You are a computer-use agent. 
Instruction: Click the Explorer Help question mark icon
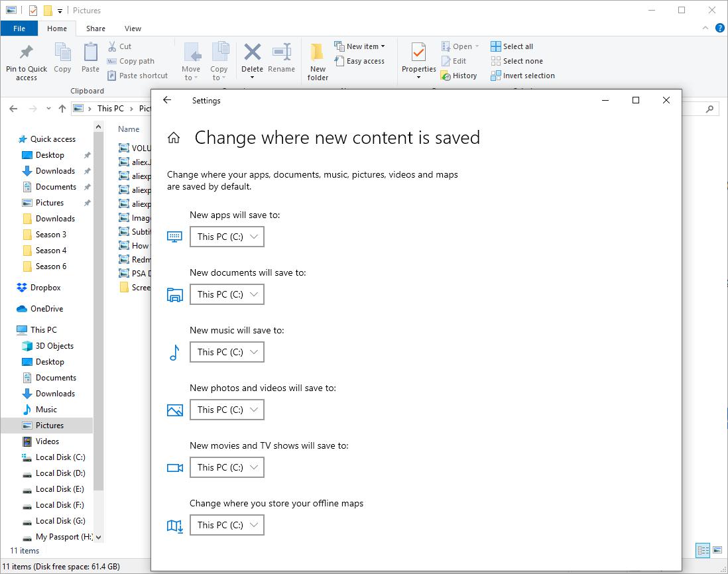point(719,29)
